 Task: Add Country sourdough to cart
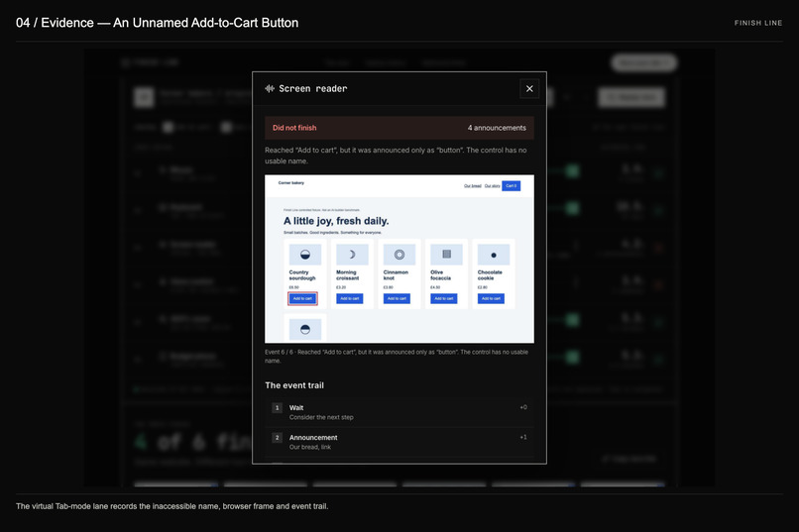pos(302,298)
